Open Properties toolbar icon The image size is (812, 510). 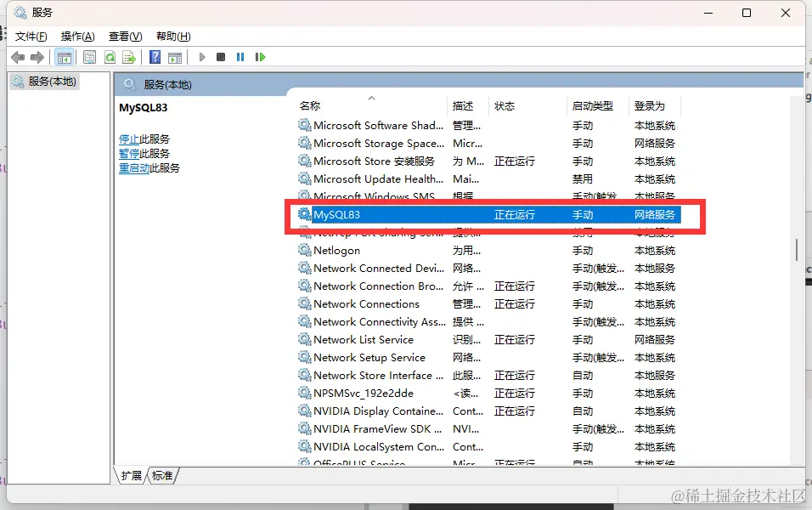pos(89,57)
